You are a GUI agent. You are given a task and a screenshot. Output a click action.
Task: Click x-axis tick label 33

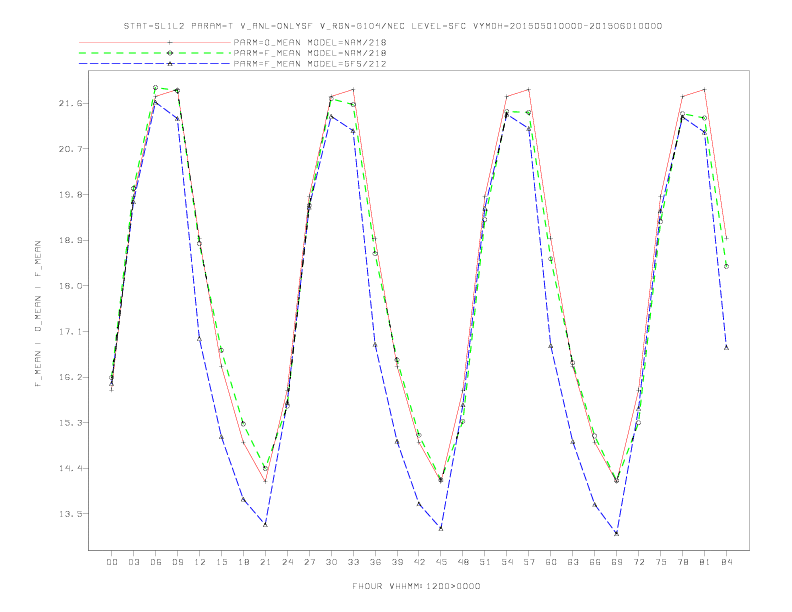click(353, 562)
